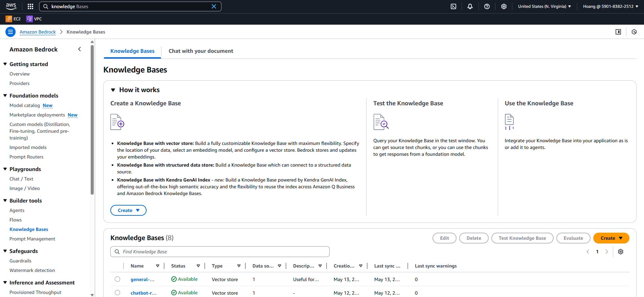Open Imported models in the sidebar
The width and height of the screenshot is (644, 297).
pos(28,147)
